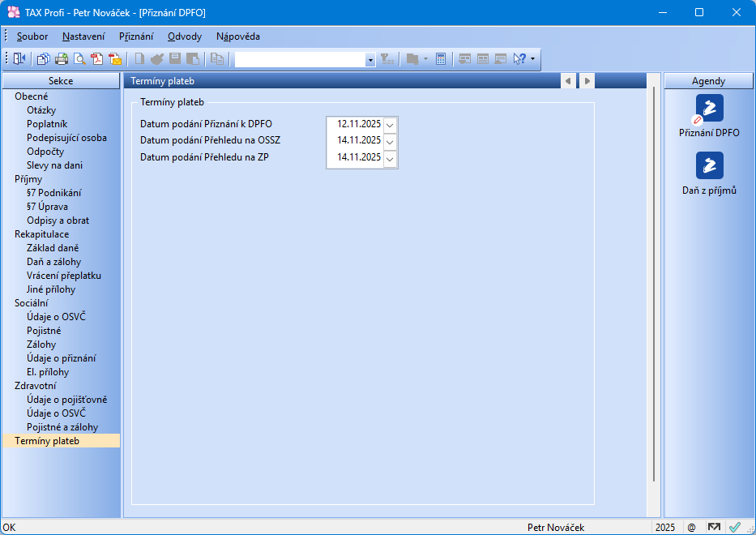Click the green checkmark in status bar
This screenshot has width=756, height=535.
coord(735,527)
